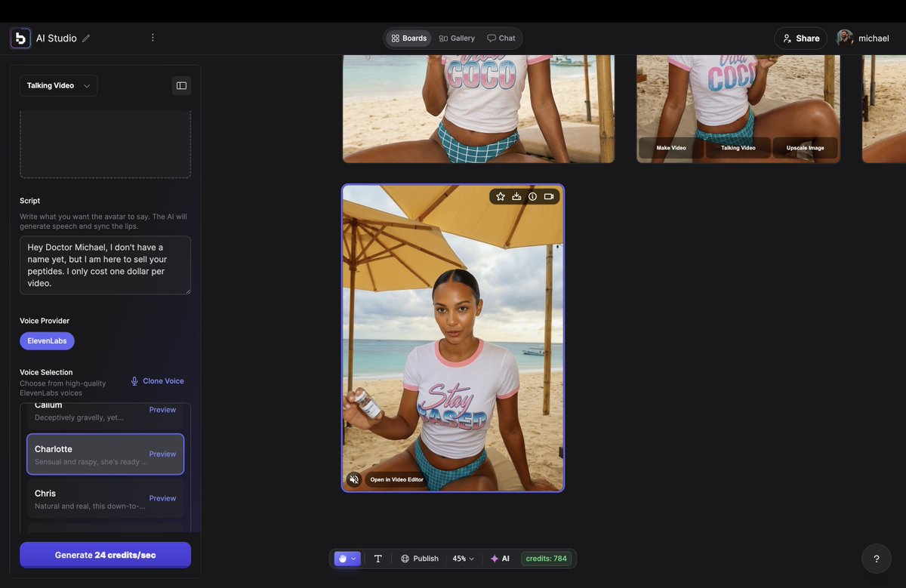Click Upscale Image button
906x588 pixels.
coord(806,148)
